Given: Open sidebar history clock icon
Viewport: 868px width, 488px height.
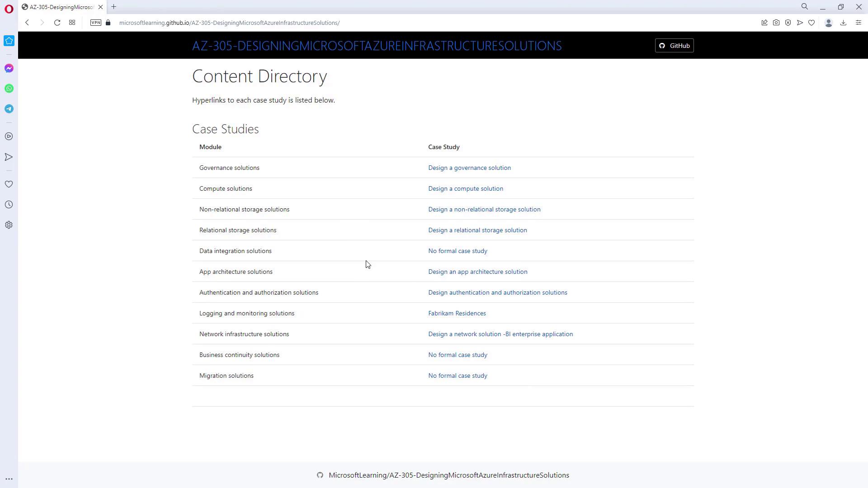Looking at the screenshot, I should point(9,205).
